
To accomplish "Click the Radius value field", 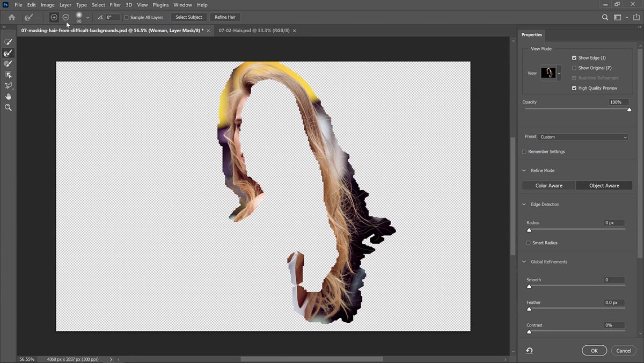I will (x=614, y=222).
